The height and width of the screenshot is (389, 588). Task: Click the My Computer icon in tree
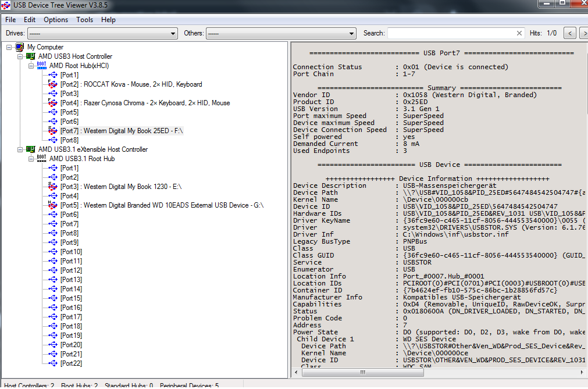coord(20,47)
